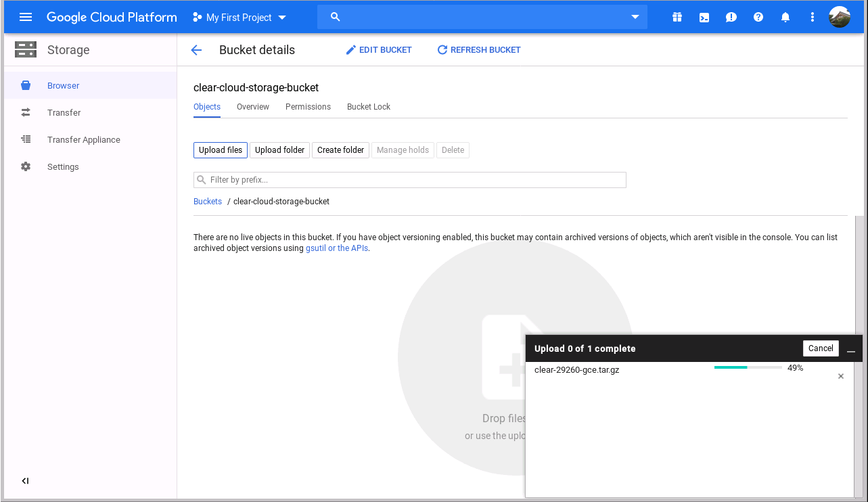The image size is (868, 502).
Task: Click the Upload files button
Action: [x=221, y=150]
